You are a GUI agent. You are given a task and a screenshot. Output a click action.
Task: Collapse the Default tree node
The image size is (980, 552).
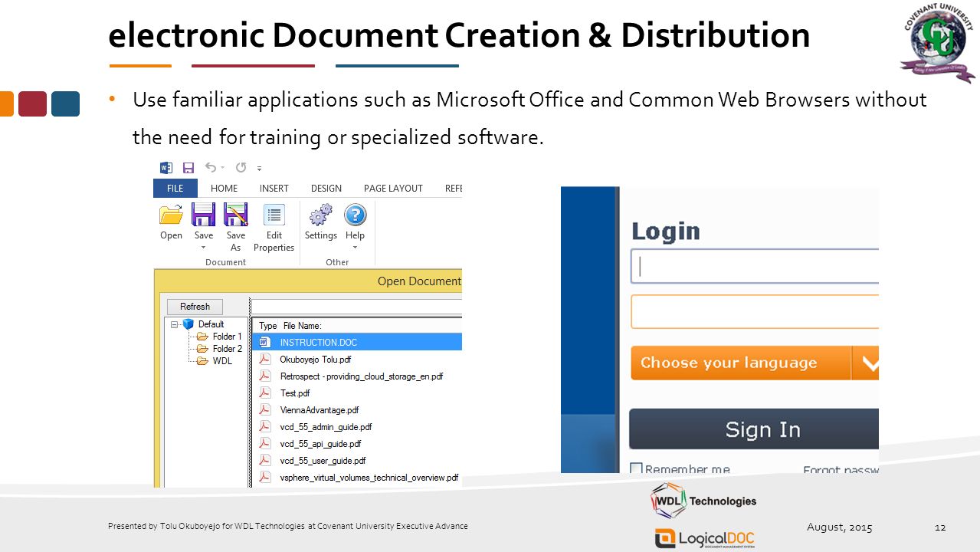(x=174, y=324)
